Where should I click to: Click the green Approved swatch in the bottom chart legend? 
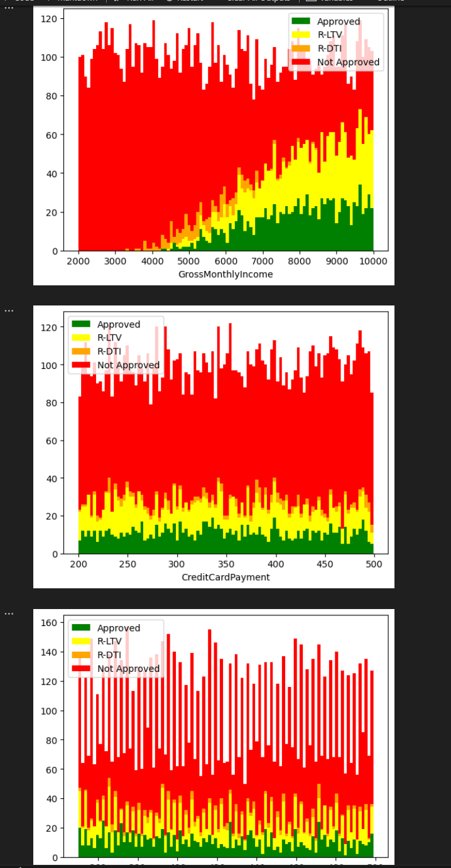(x=82, y=628)
